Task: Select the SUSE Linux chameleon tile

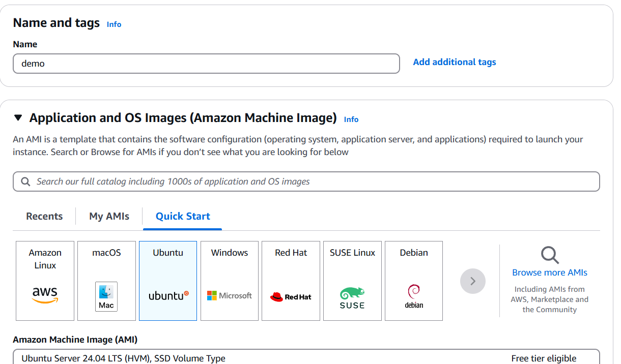Action: 352,281
